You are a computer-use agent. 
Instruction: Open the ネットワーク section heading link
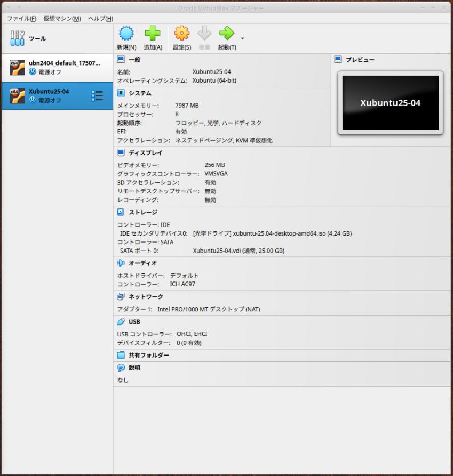(x=146, y=296)
